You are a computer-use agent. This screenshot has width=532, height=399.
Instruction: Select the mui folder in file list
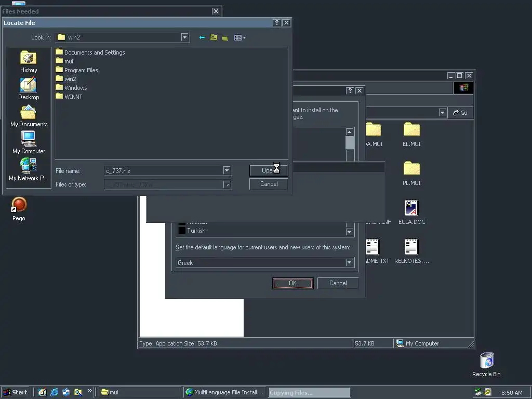(64, 61)
